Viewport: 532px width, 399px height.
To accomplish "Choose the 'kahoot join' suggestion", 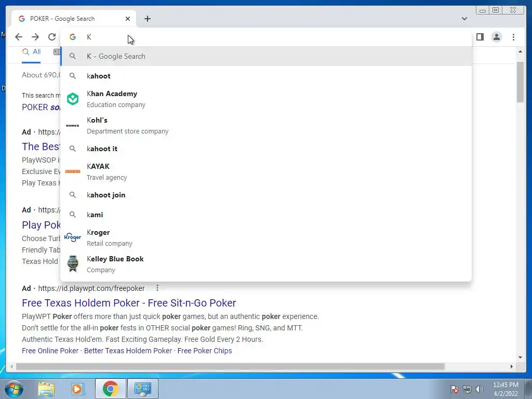I will pos(265,195).
